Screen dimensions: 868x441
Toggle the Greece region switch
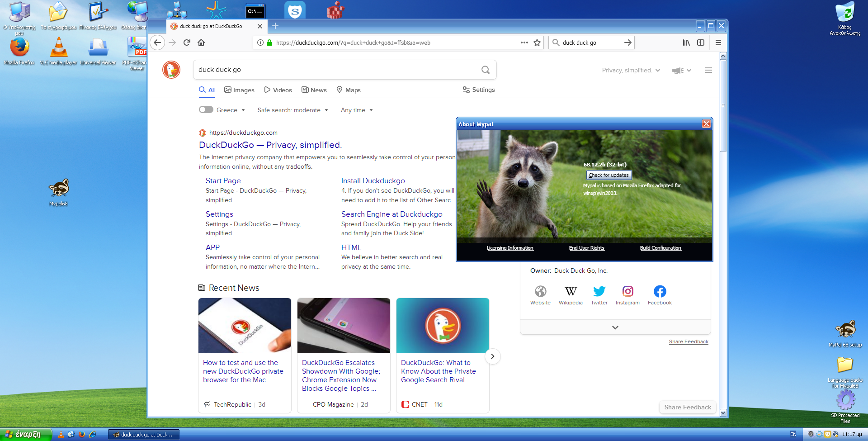point(206,109)
